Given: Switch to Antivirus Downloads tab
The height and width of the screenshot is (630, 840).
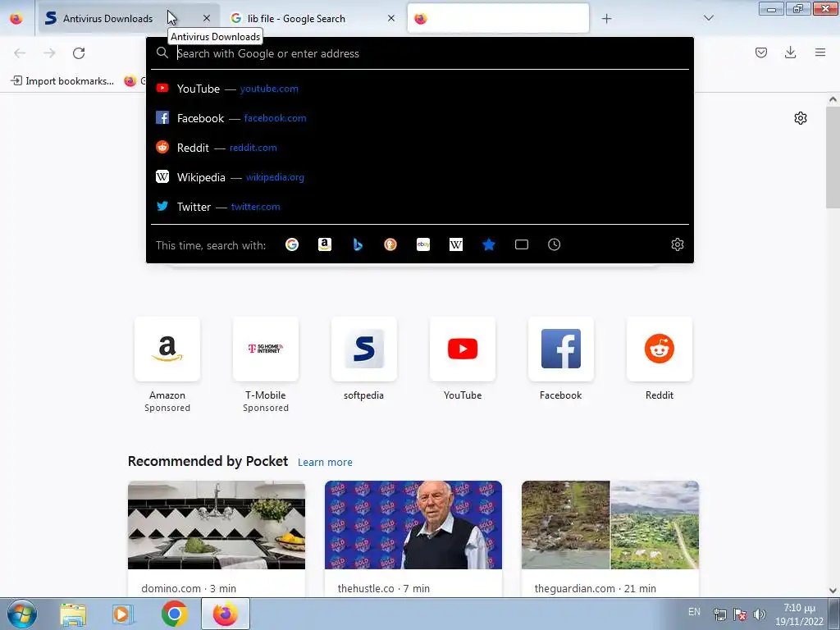Looking at the screenshot, I should (x=129, y=18).
